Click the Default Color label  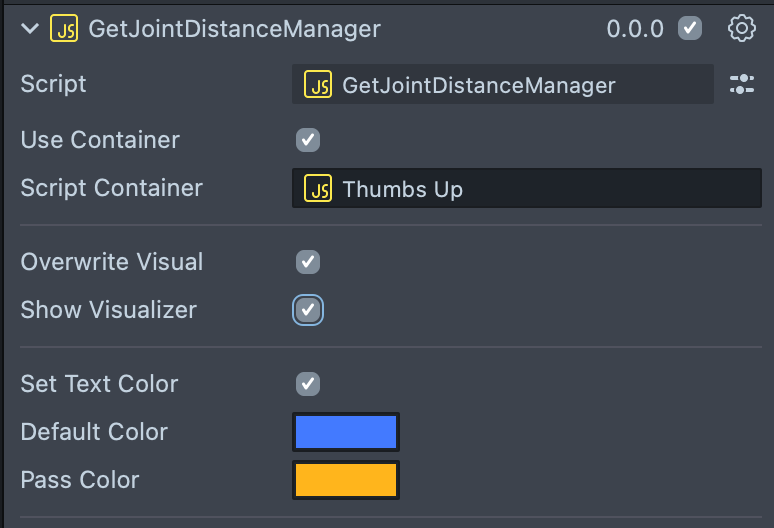[94, 432]
